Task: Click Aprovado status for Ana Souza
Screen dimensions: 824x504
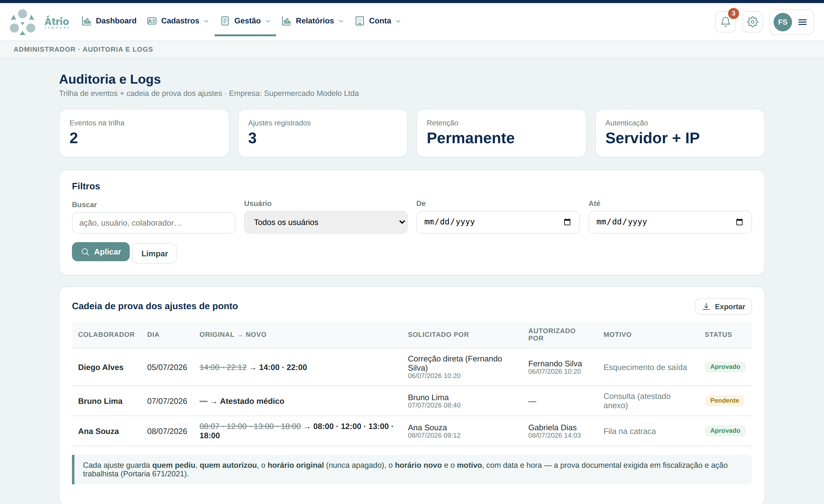Action: [725, 431]
